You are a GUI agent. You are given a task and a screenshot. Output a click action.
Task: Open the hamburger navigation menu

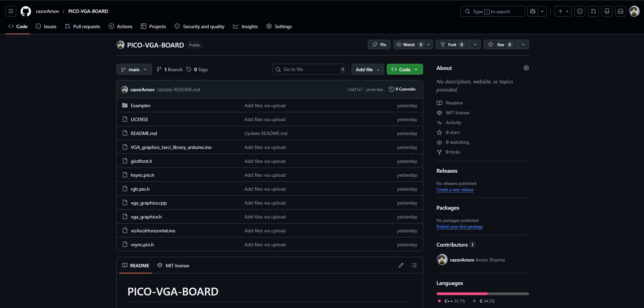(11, 11)
